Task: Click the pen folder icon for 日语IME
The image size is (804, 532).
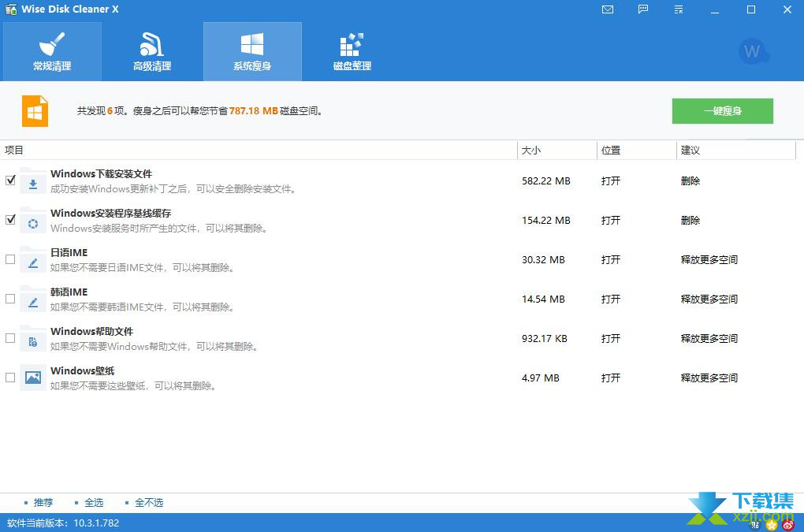Action: coord(33,260)
